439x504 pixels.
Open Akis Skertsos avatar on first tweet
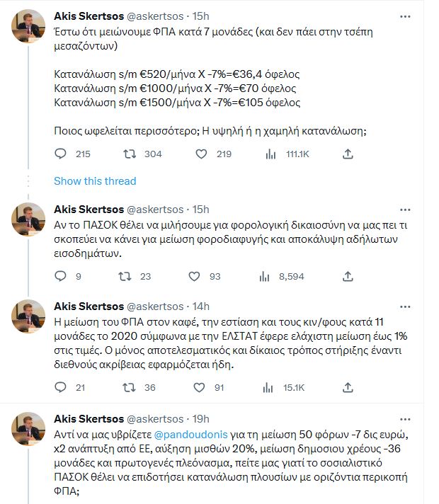coord(30,28)
